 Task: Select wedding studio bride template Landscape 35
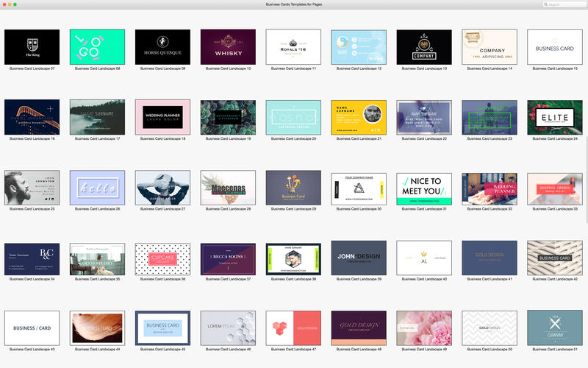97,259
